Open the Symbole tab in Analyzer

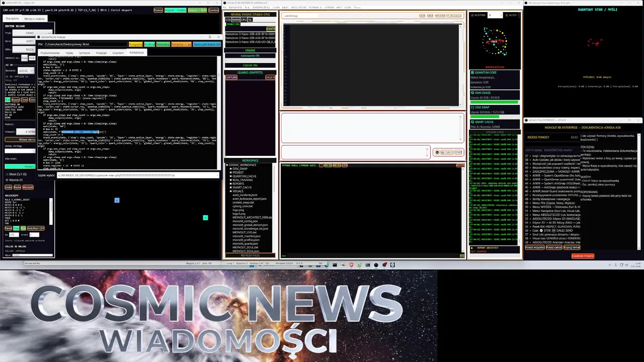click(85, 53)
